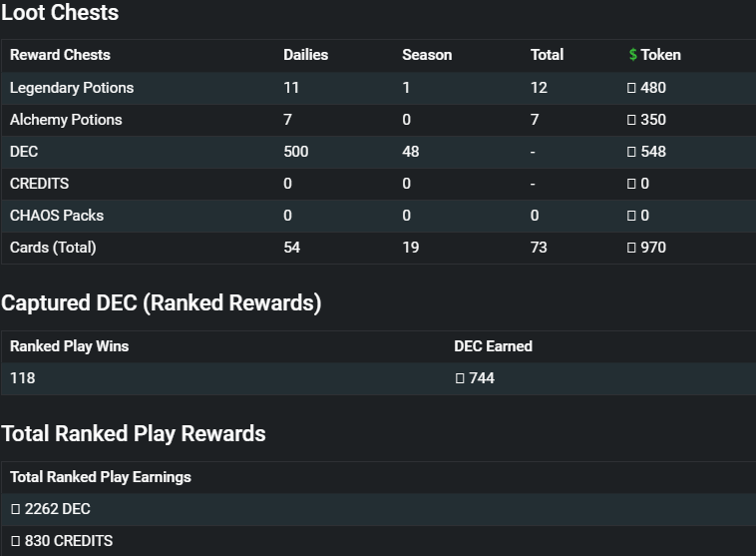
Task: Click the Cards (Total) row label
Action: (53, 248)
